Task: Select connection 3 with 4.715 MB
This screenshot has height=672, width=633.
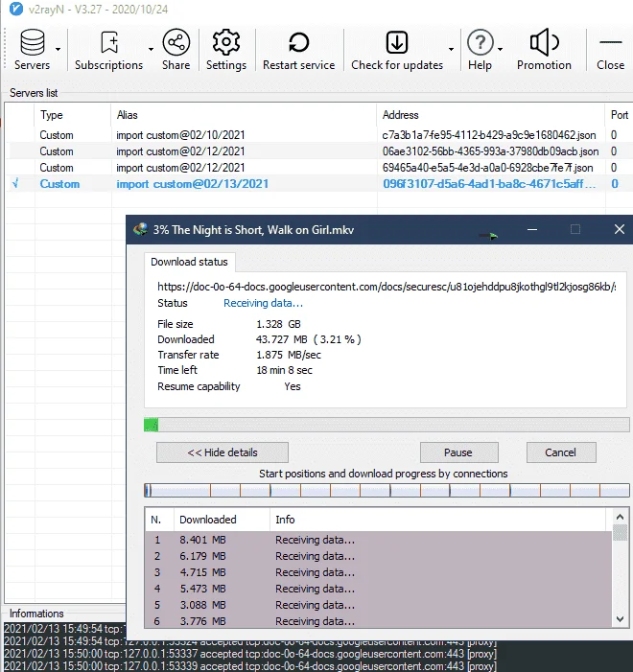Action: (x=378, y=572)
